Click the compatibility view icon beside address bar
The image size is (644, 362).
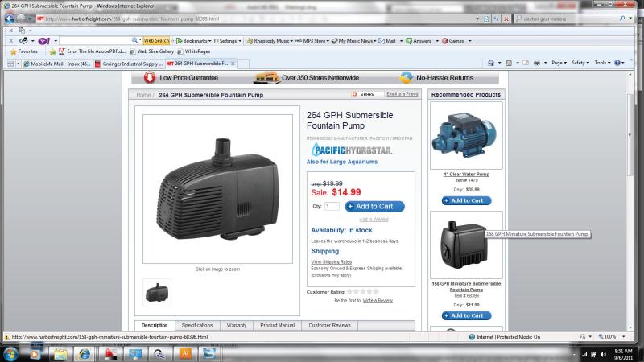pos(486,19)
